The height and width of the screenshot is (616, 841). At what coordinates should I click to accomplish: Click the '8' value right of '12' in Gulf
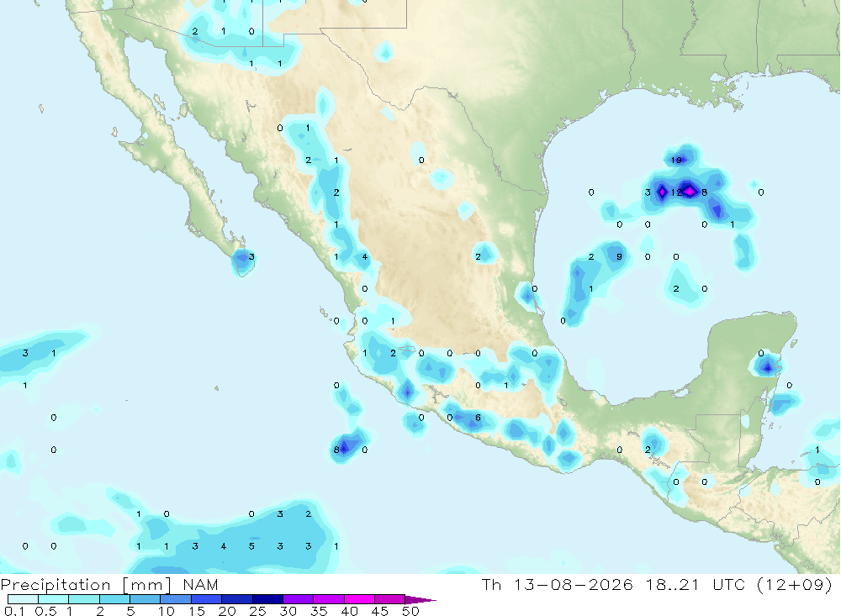704,192
